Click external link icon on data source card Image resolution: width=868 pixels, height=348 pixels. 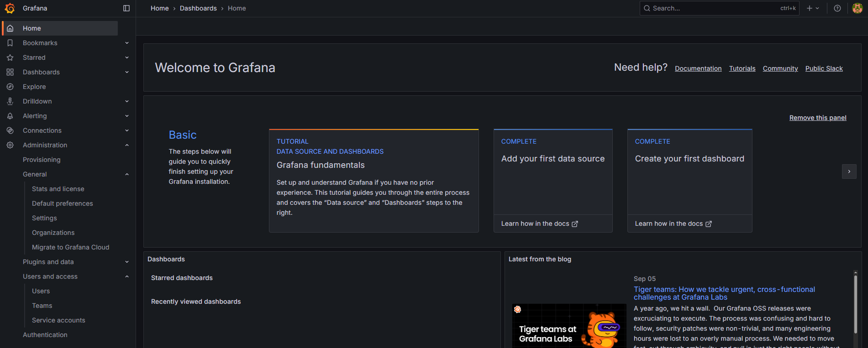click(x=575, y=224)
